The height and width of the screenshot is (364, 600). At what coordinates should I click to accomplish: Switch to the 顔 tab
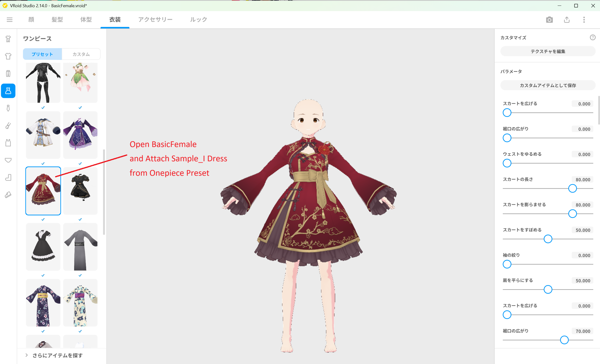tap(31, 19)
